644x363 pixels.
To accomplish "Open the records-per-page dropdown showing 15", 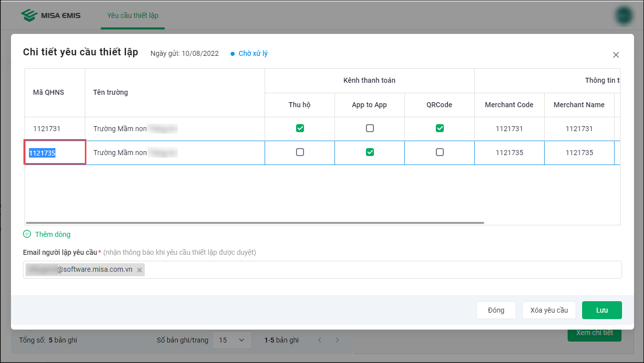I will click(x=232, y=340).
